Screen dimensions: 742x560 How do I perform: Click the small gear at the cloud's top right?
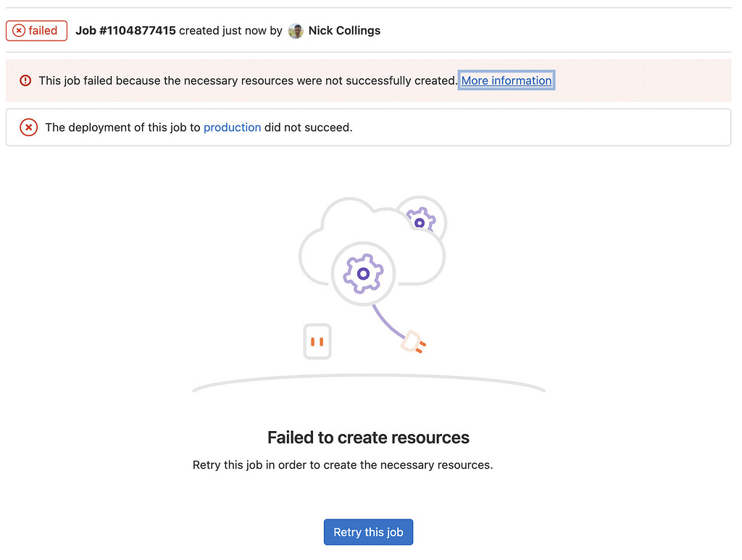pyautogui.click(x=420, y=220)
